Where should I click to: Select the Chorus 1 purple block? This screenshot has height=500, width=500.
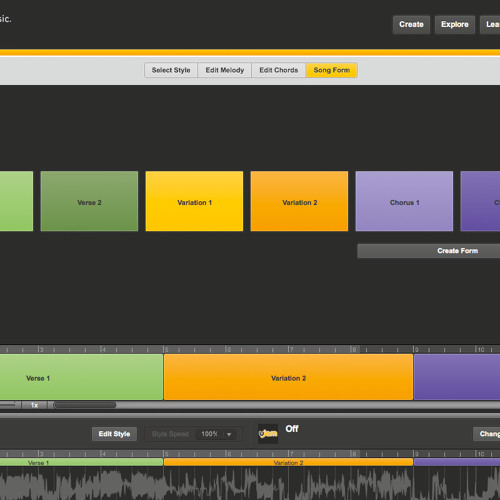coord(404,201)
